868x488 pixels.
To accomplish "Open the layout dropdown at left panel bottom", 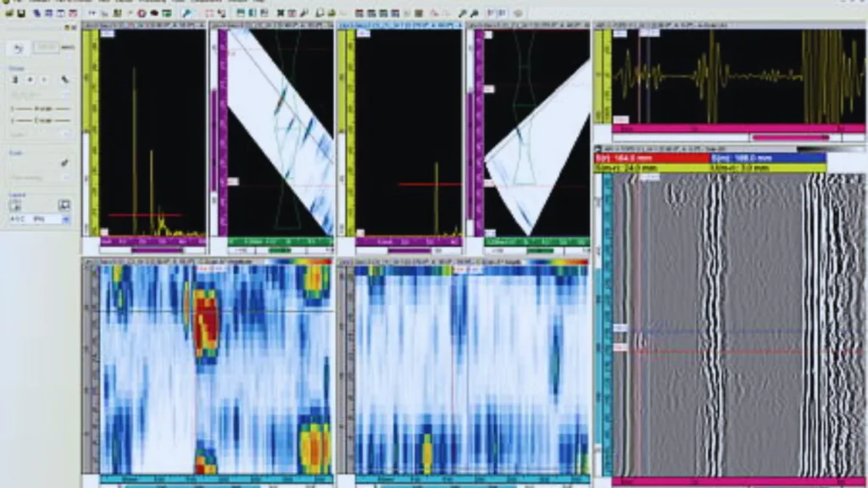I will point(39,219).
